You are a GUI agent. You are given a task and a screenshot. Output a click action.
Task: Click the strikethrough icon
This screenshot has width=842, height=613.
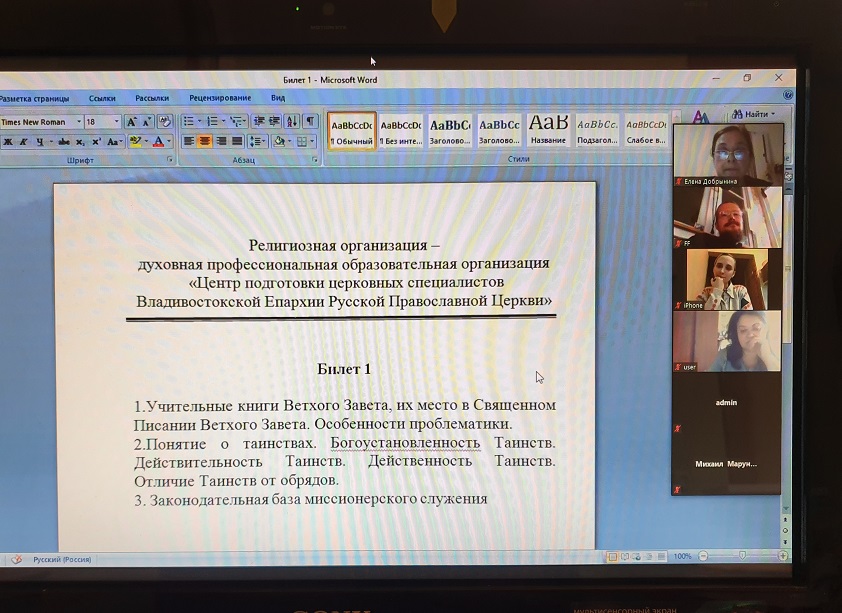[63, 142]
